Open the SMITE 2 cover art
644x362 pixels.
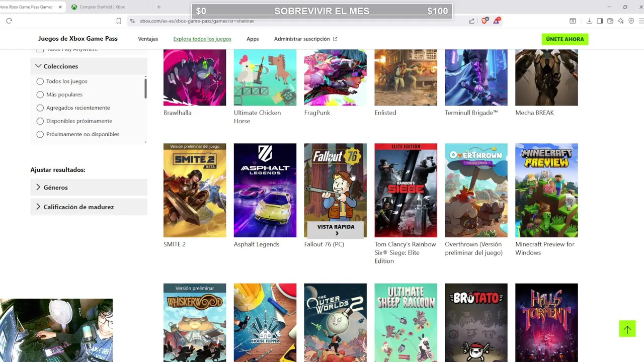(x=195, y=190)
